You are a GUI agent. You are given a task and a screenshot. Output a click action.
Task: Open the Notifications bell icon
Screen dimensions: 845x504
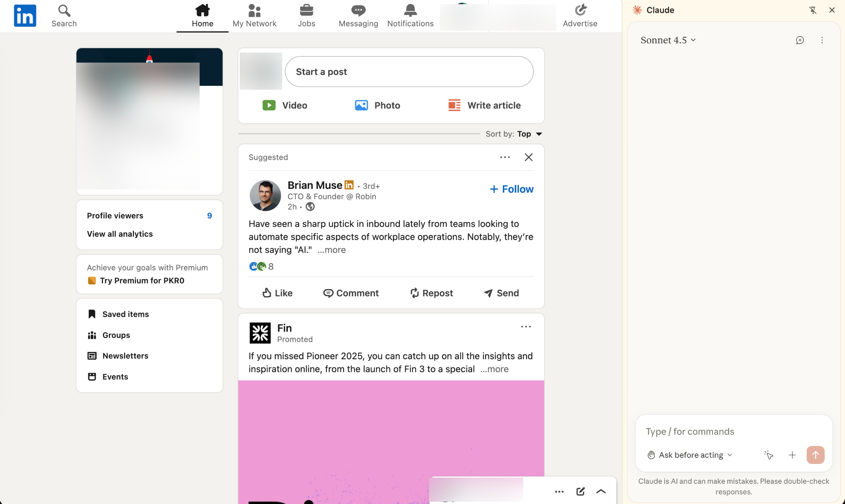coord(410,10)
